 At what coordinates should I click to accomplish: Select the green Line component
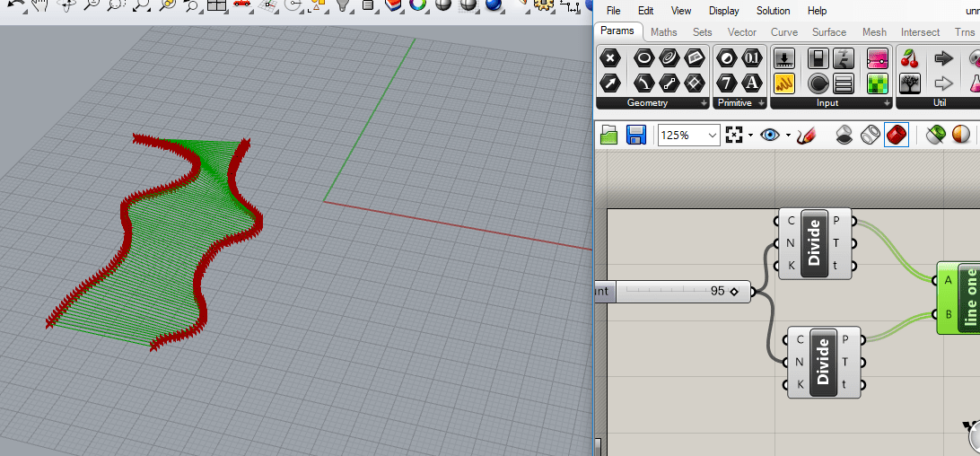pyautogui.click(x=958, y=298)
